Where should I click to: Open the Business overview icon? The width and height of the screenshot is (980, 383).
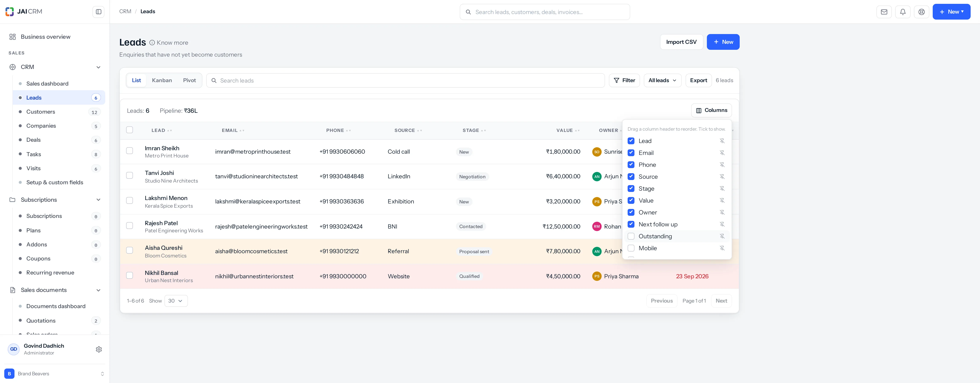(x=13, y=37)
